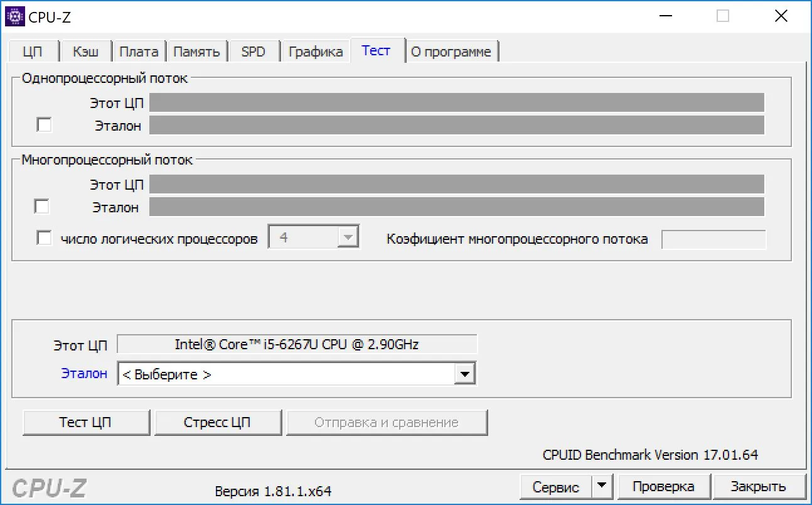
Task: Click the Стресс ЦП button
Action: coord(217,422)
